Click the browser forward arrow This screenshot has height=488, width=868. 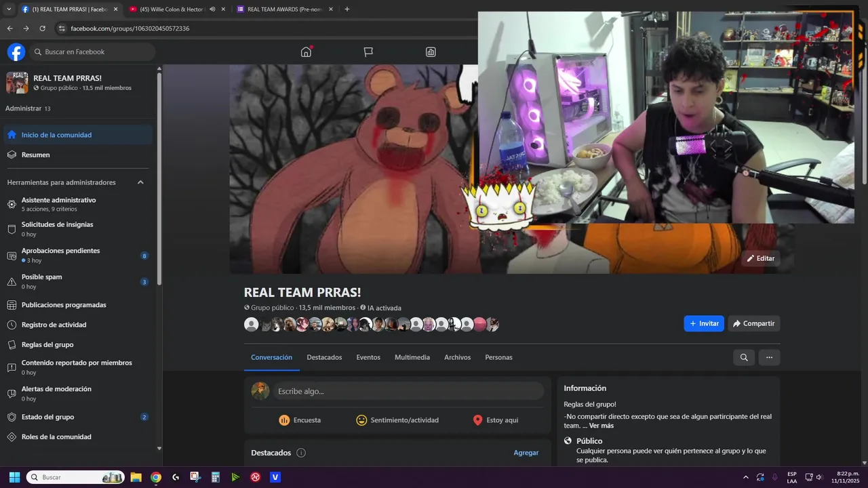26,28
